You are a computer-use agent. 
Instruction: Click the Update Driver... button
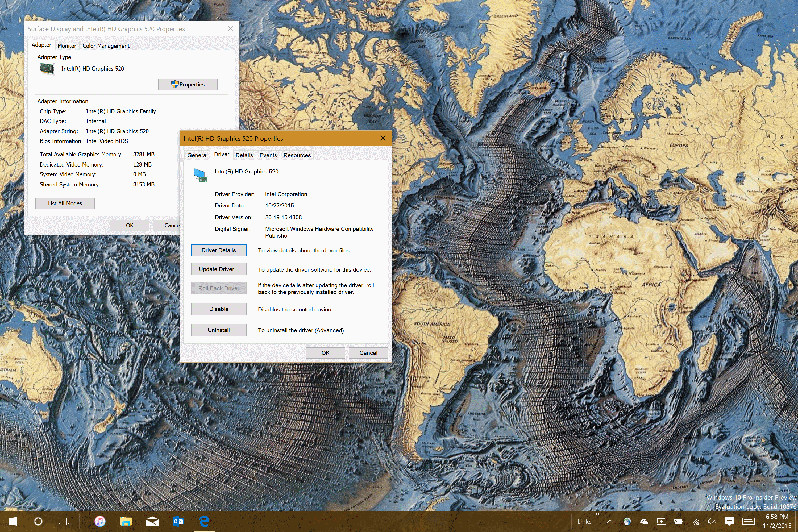click(219, 269)
